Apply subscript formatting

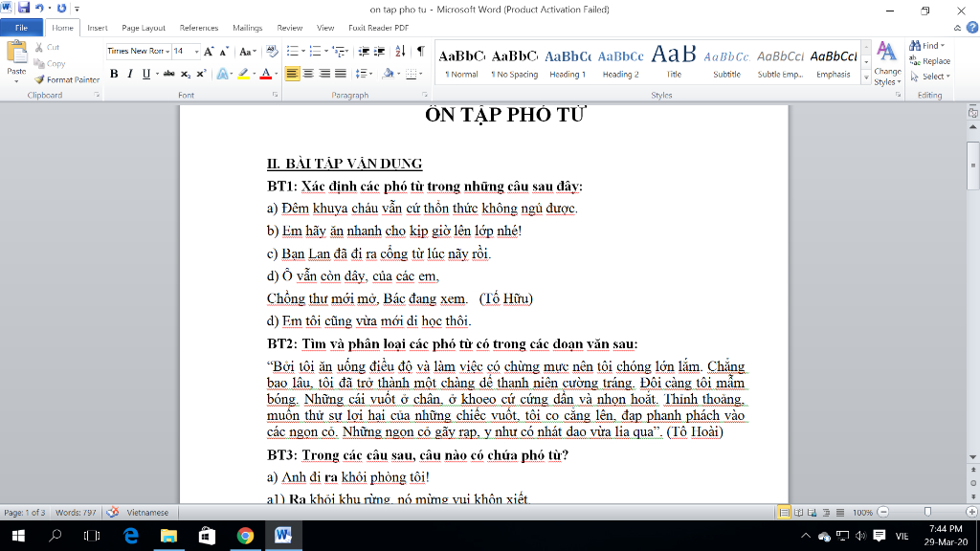click(x=186, y=74)
